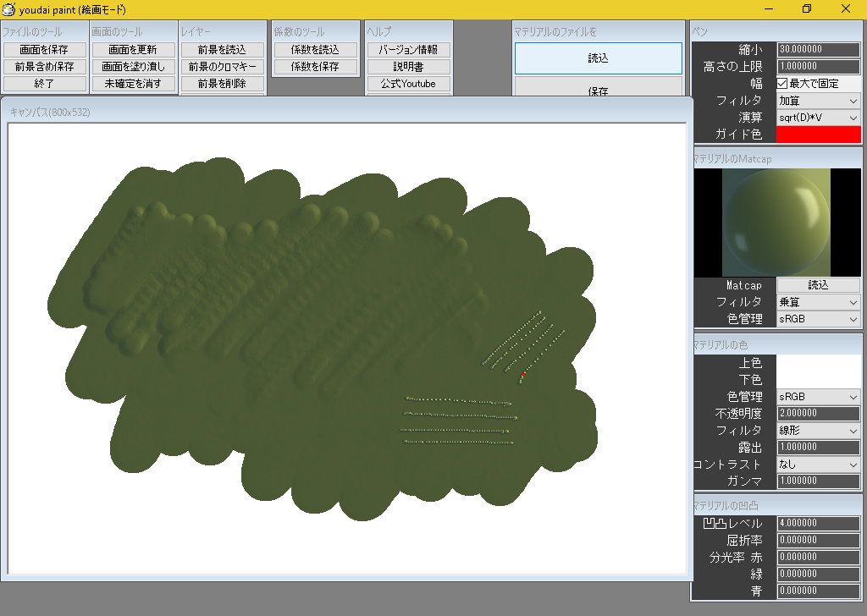Click 画面を更新 to refresh the screen
867x616 pixels.
pos(134,49)
